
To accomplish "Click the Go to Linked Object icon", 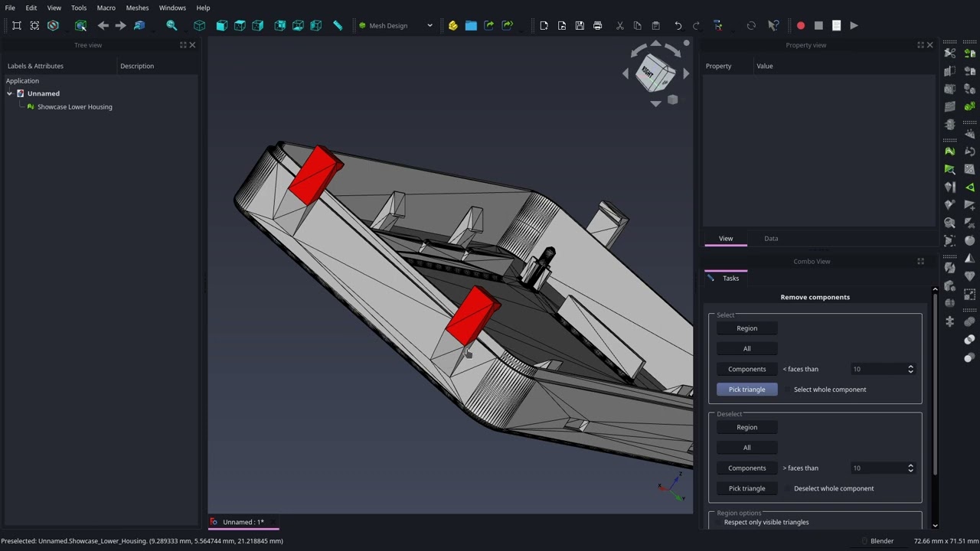I will click(x=139, y=25).
